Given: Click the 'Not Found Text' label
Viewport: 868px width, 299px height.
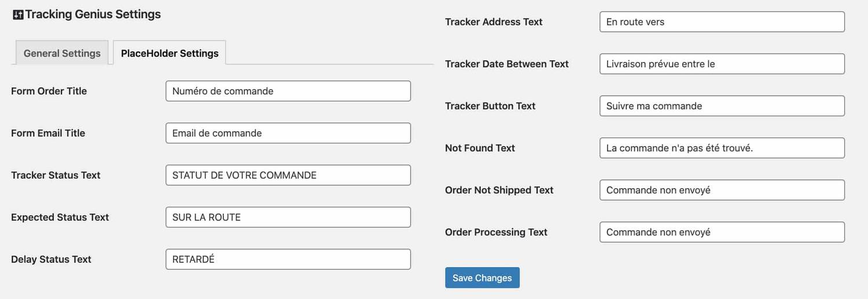Looking at the screenshot, I should [x=480, y=148].
